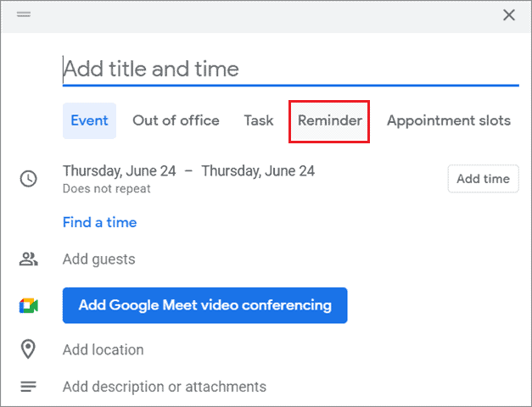Click the Add title and time field
The height and width of the screenshot is (407, 532).
click(291, 70)
